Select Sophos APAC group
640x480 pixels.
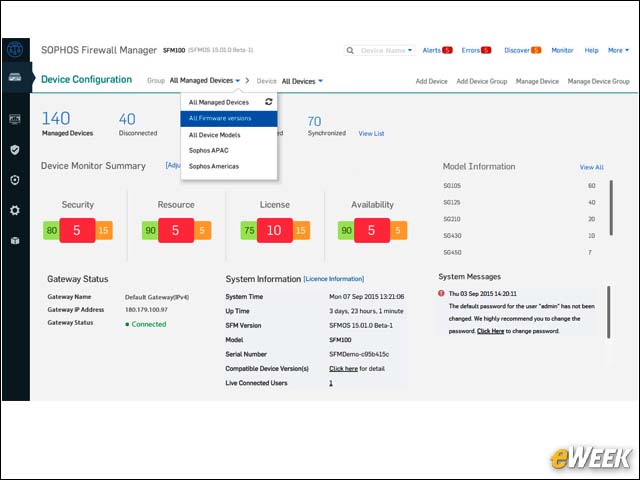pos(229,150)
